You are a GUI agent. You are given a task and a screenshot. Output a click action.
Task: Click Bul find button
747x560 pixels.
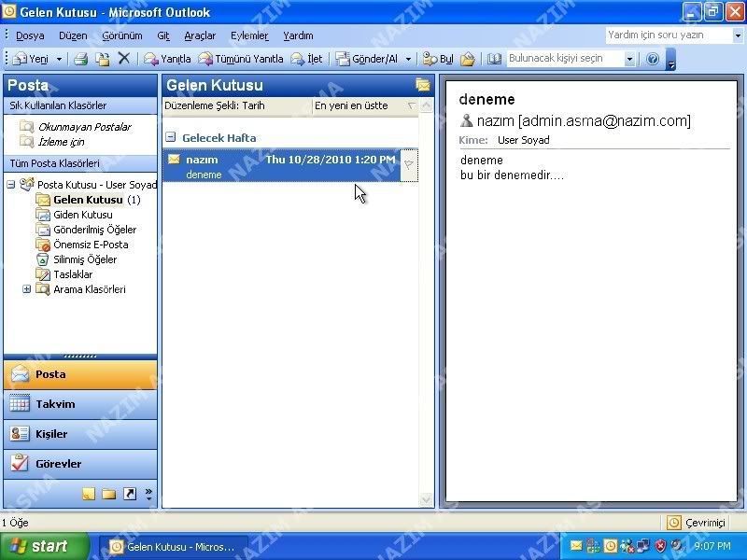(438, 59)
